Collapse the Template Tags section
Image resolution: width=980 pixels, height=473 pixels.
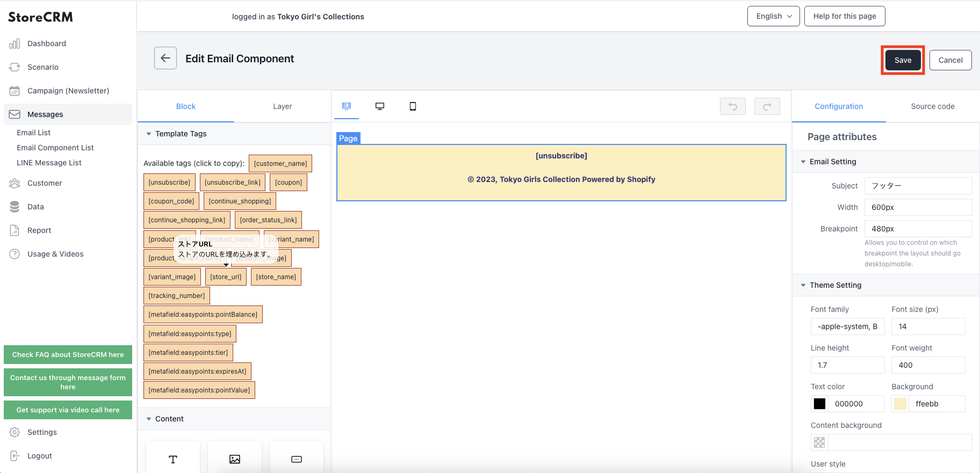pos(149,134)
